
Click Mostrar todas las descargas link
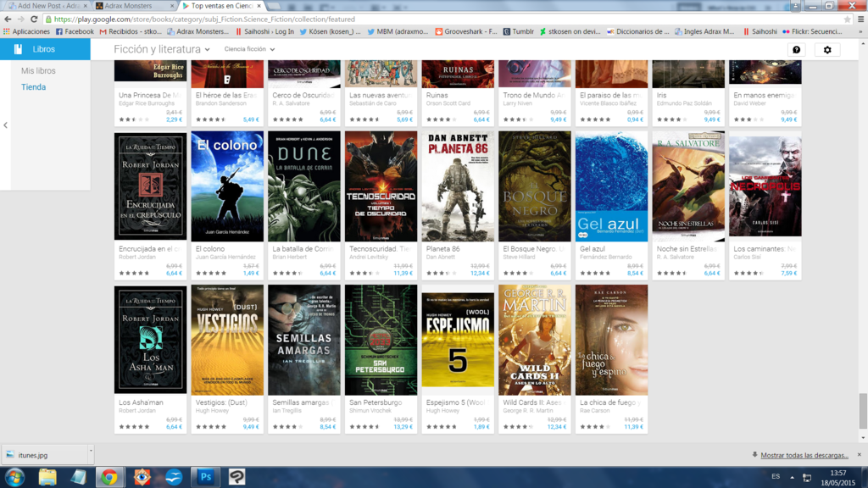pyautogui.click(x=804, y=455)
